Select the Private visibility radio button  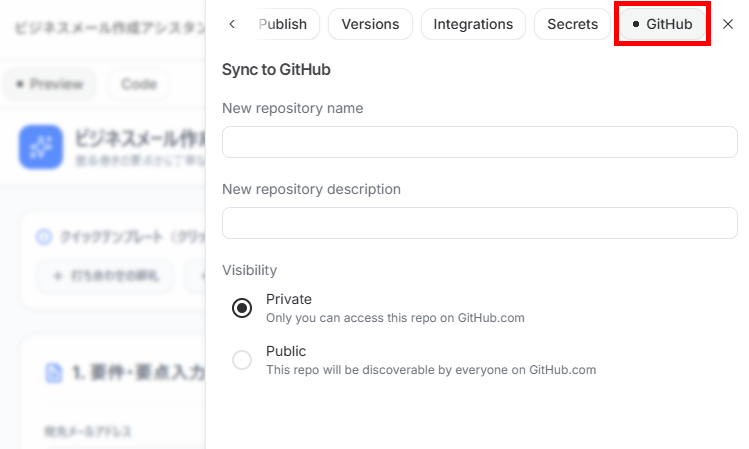point(242,308)
